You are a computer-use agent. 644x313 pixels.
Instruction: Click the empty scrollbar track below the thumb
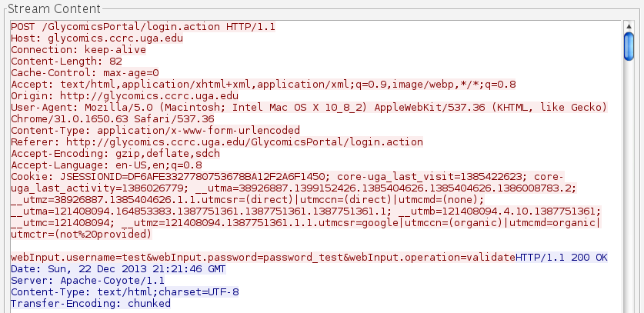click(629, 192)
